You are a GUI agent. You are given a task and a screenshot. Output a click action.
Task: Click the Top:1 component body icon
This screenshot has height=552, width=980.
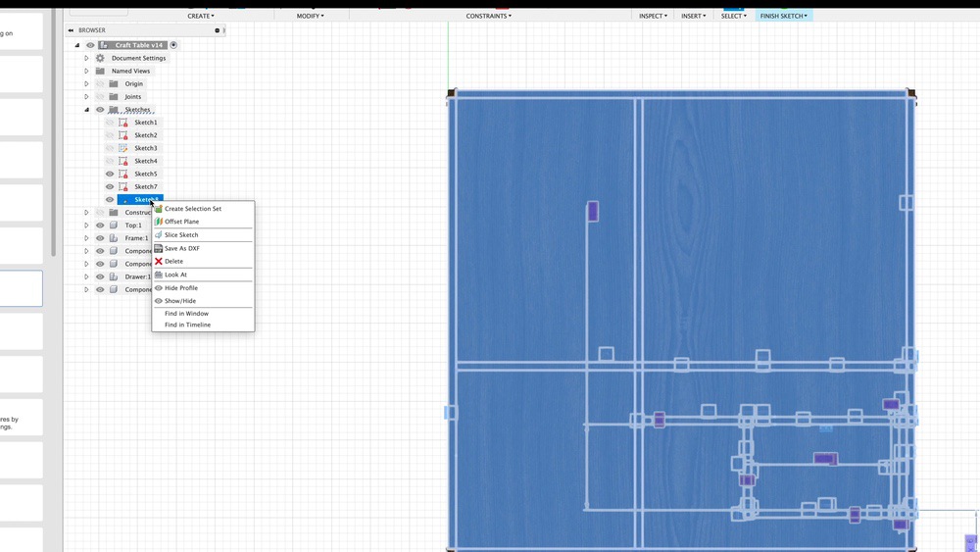pyautogui.click(x=113, y=226)
